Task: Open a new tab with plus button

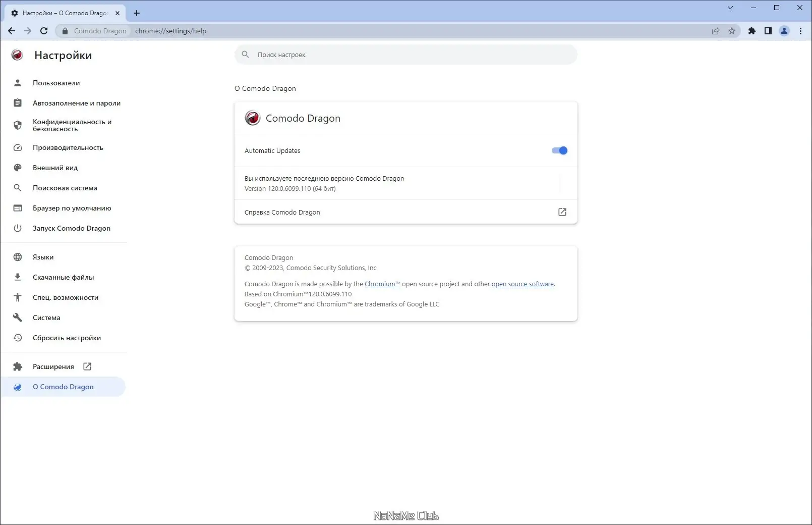Action: coord(137,13)
